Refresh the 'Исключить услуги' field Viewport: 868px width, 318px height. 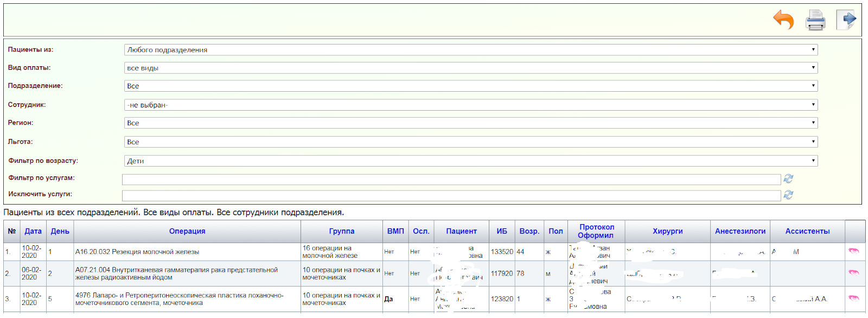pyautogui.click(x=788, y=195)
